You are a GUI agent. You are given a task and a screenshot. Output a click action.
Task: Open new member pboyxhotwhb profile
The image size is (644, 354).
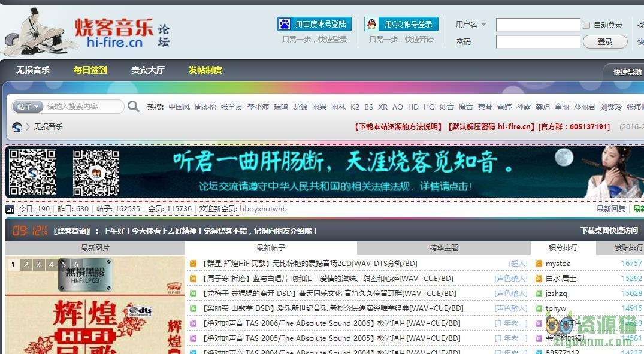pyautogui.click(x=264, y=209)
